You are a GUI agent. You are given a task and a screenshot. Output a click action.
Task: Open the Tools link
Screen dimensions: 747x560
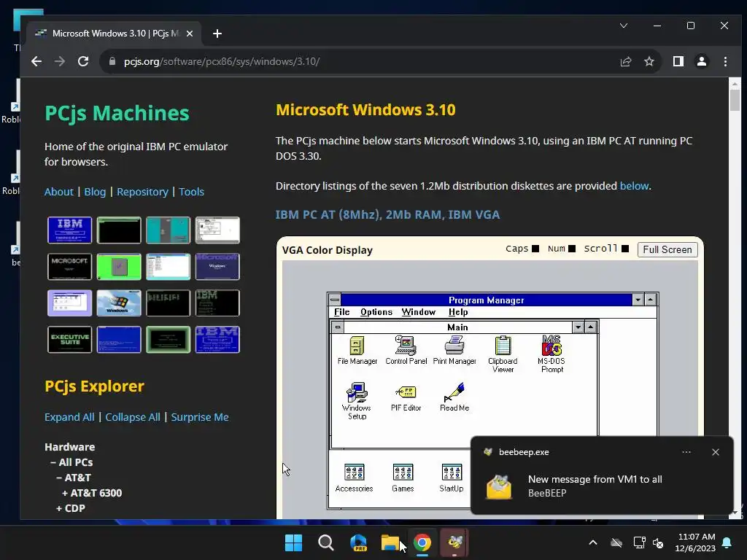pos(192,192)
